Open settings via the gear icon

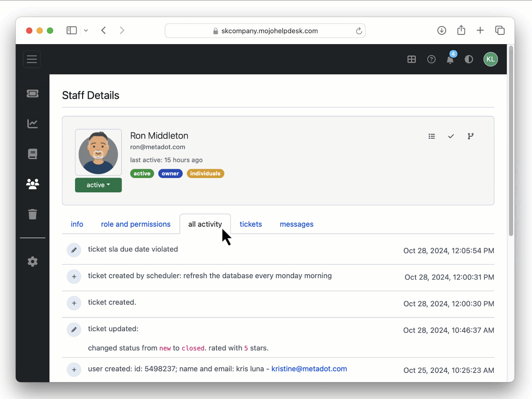tap(33, 262)
